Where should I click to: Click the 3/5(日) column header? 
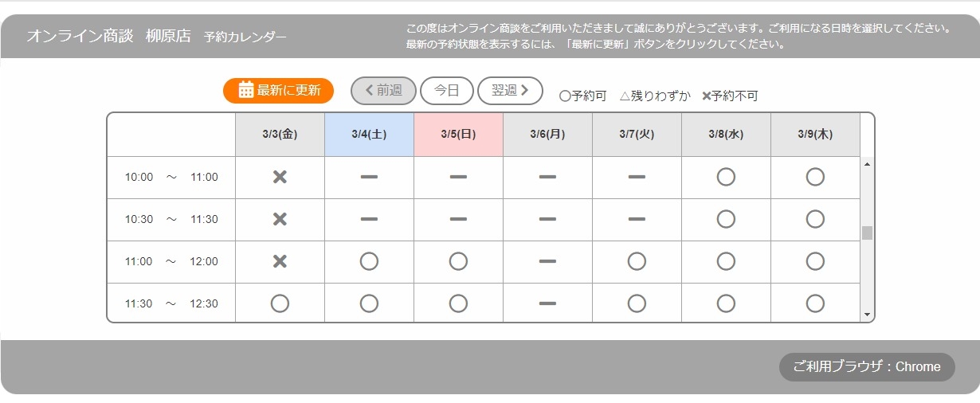458,135
